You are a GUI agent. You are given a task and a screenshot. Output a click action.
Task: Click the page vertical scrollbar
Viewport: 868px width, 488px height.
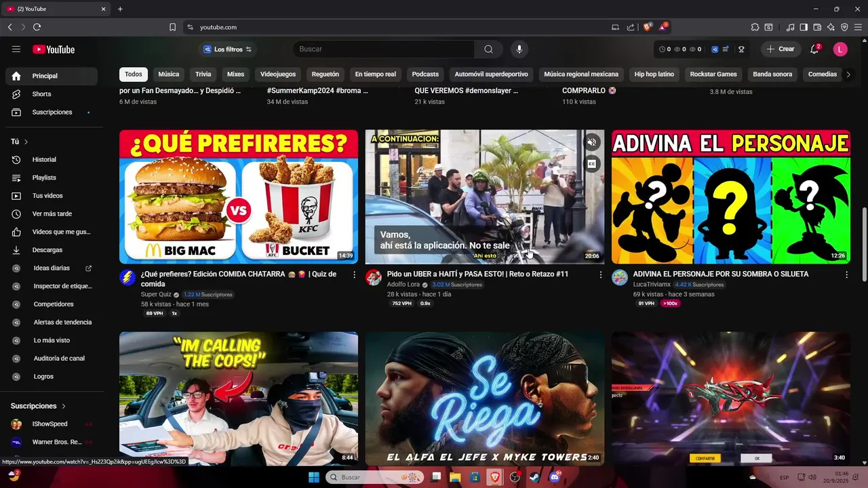coord(864,244)
